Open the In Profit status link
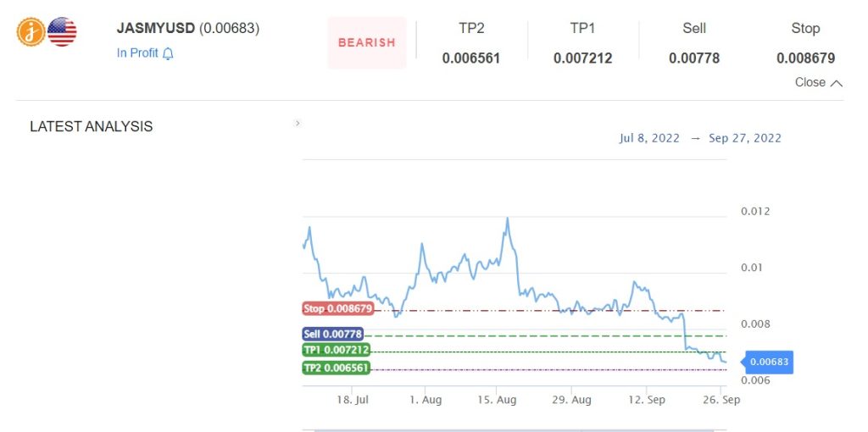Screen dimensions: 868x432 click(x=137, y=53)
